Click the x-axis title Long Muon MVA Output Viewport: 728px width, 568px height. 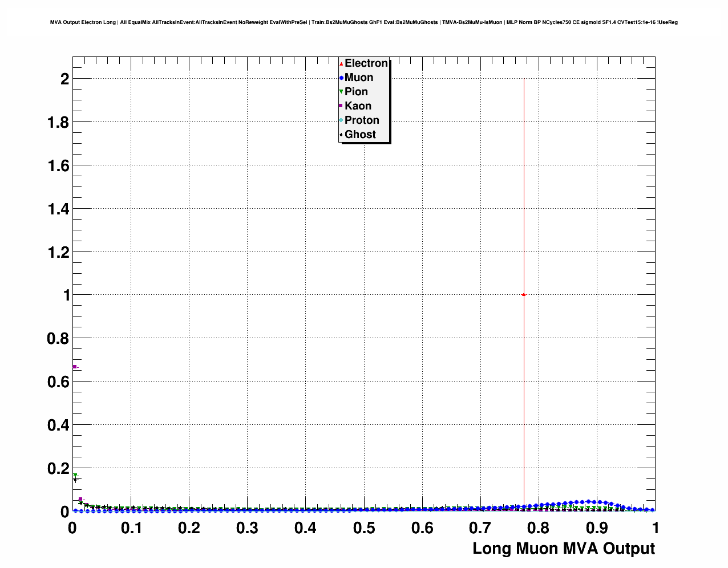[x=564, y=549]
